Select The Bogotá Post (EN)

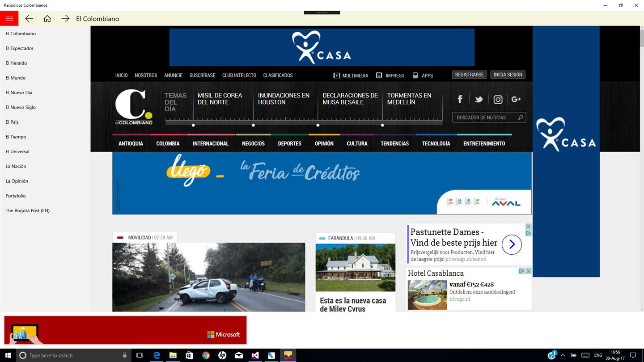click(x=27, y=210)
